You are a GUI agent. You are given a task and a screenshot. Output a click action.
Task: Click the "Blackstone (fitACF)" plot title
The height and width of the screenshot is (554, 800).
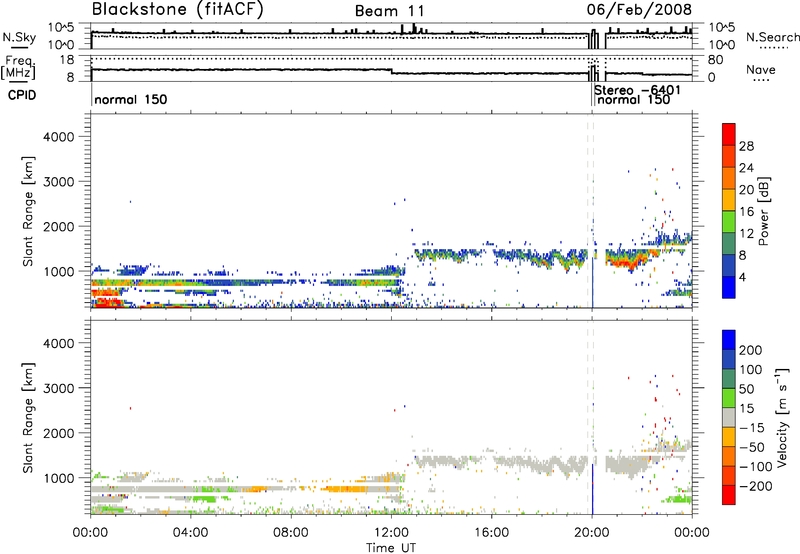177,9
